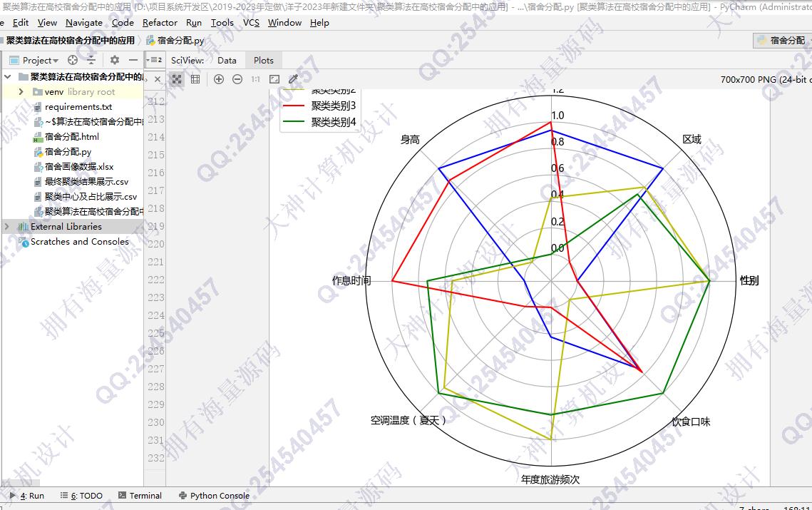Expand the venv library root folder
The height and width of the screenshot is (510, 812).
[21, 92]
